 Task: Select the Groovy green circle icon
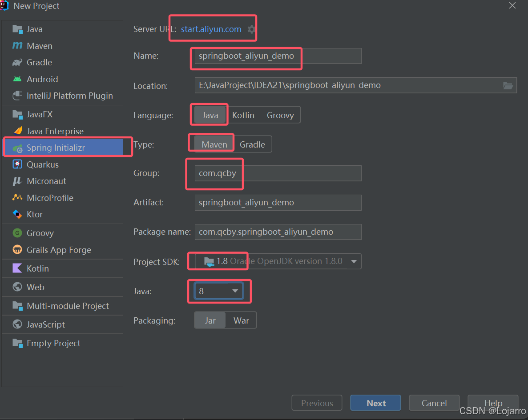(17, 233)
